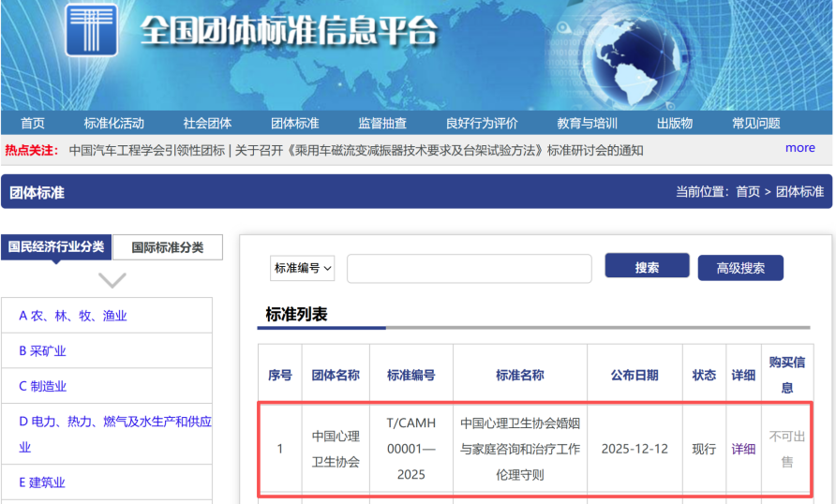Click the more link in hot news
The width and height of the screenshot is (836, 504).
[x=799, y=148]
